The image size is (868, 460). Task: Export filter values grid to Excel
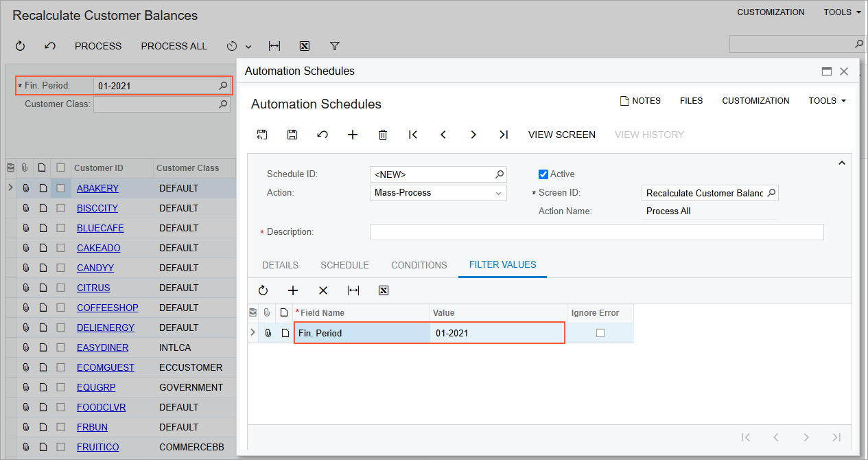click(384, 290)
